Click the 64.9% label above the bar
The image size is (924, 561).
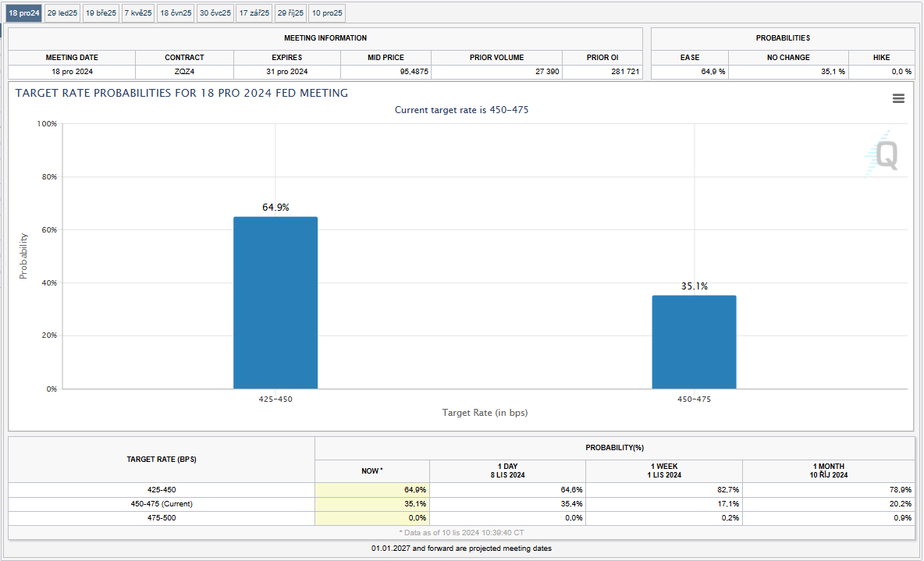(x=275, y=208)
